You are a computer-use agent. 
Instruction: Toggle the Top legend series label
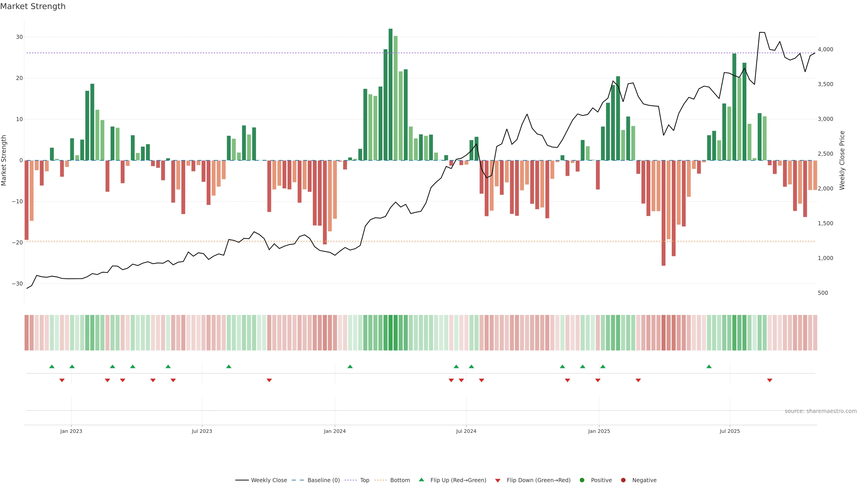[x=365, y=480]
